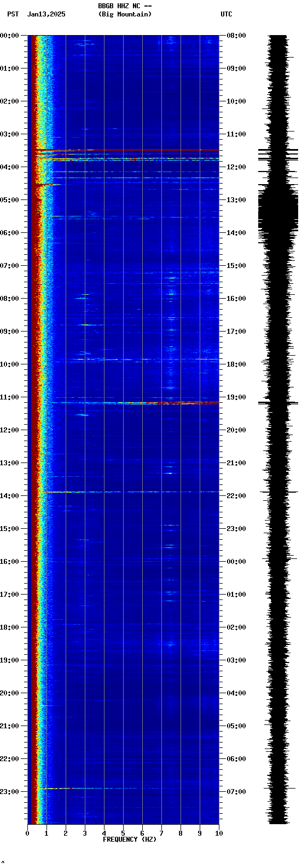Click the 20:00 UTC time label
302x868 pixels.
236,430
